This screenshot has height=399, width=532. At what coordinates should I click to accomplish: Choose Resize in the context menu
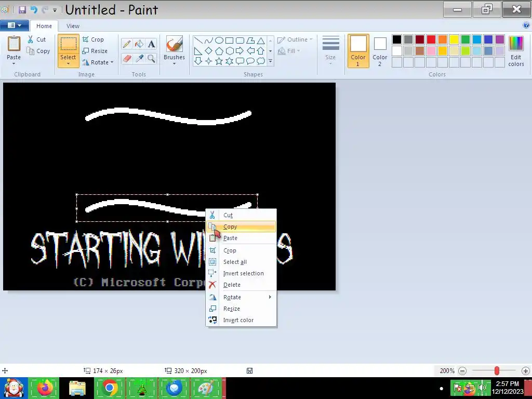[241, 309]
